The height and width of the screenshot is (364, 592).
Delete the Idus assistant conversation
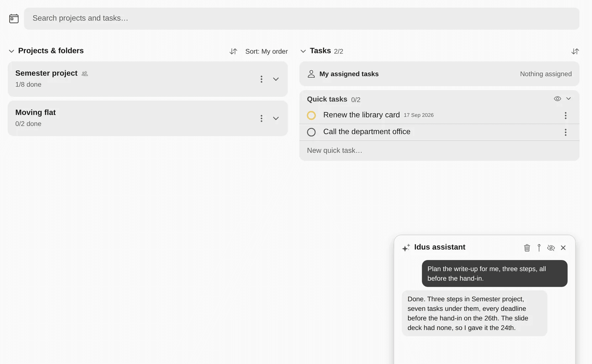click(x=527, y=248)
